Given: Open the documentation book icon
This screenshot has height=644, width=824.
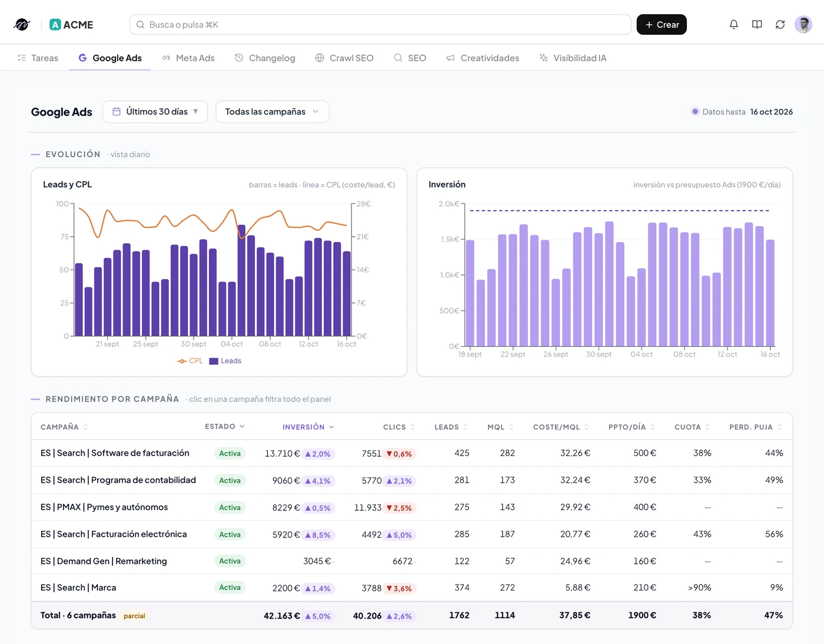Looking at the screenshot, I should pyautogui.click(x=757, y=25).
